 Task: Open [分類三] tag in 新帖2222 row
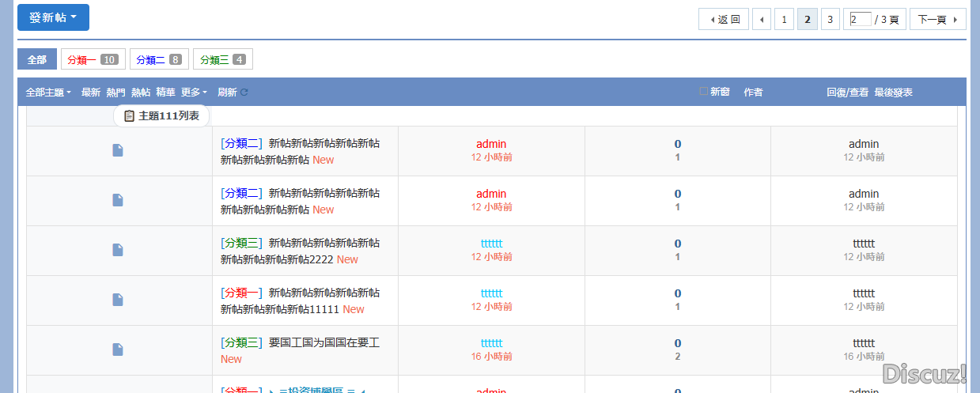241,244
